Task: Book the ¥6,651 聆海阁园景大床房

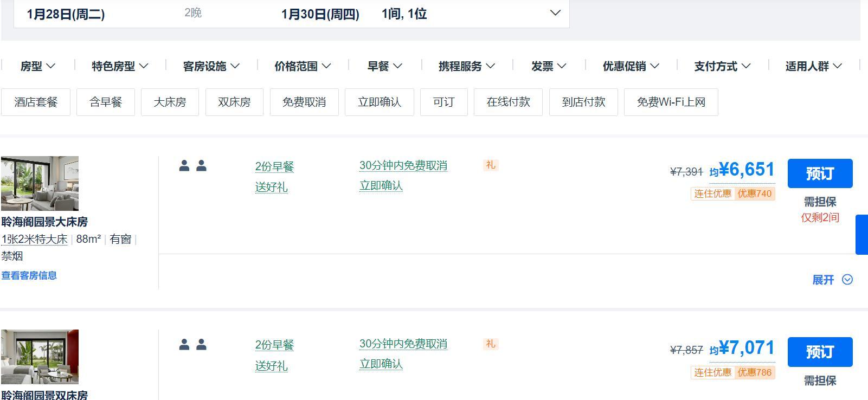Action: pos(820,173)
